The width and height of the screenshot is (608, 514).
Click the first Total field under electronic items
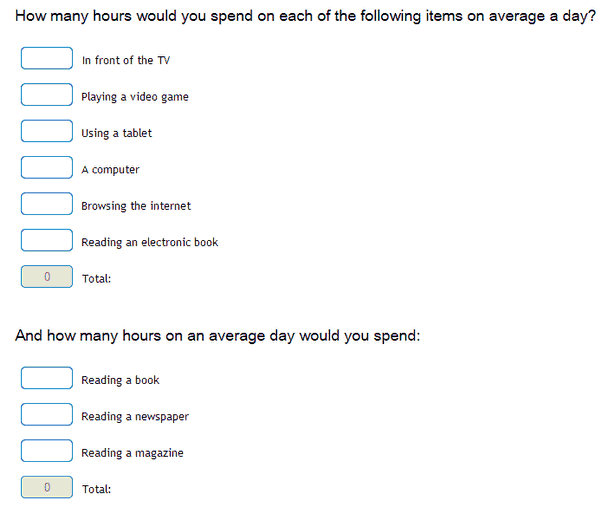click(47, 276)
